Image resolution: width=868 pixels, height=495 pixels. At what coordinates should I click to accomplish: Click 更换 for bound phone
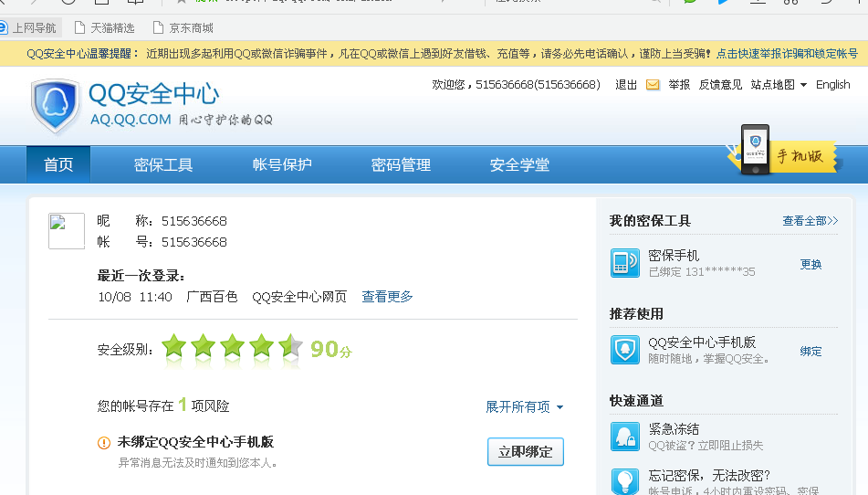(810, 264)
